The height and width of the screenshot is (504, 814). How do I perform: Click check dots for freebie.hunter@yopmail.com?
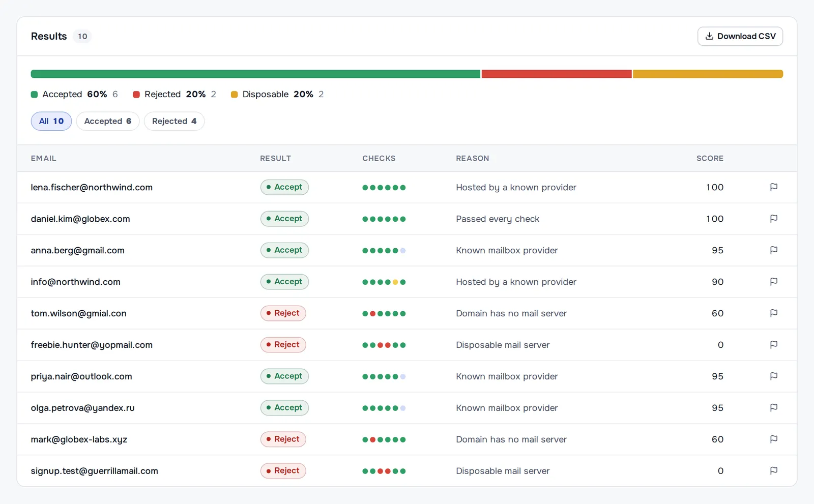384,345
